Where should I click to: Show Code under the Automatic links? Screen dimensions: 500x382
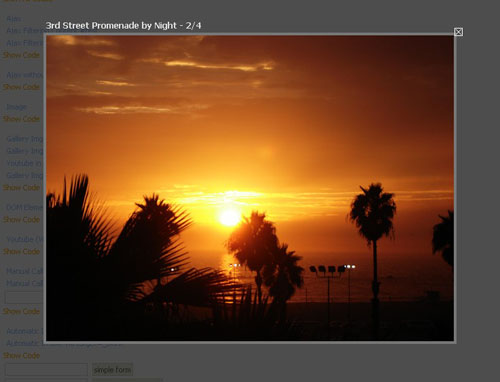click(x=21, y=356)
